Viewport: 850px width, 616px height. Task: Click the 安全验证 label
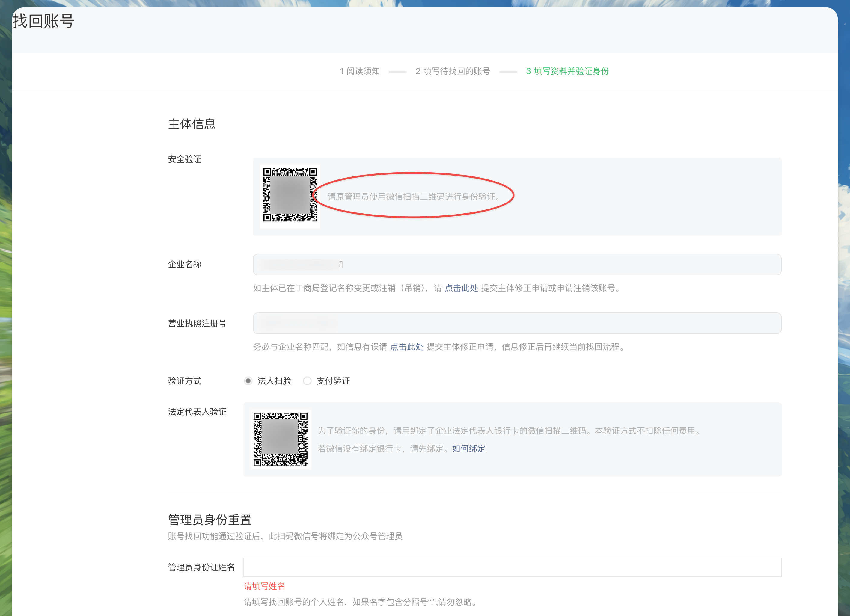pos(184,159)
